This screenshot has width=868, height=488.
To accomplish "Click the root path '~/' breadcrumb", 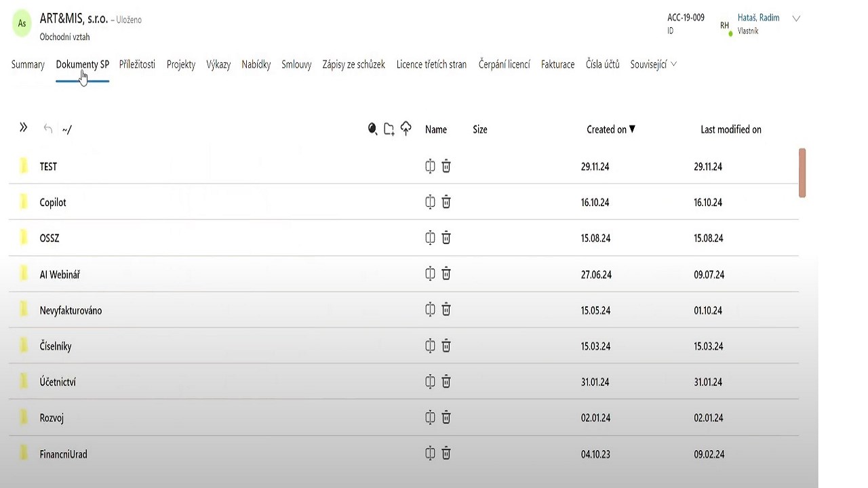I will [x=66, y=129].
